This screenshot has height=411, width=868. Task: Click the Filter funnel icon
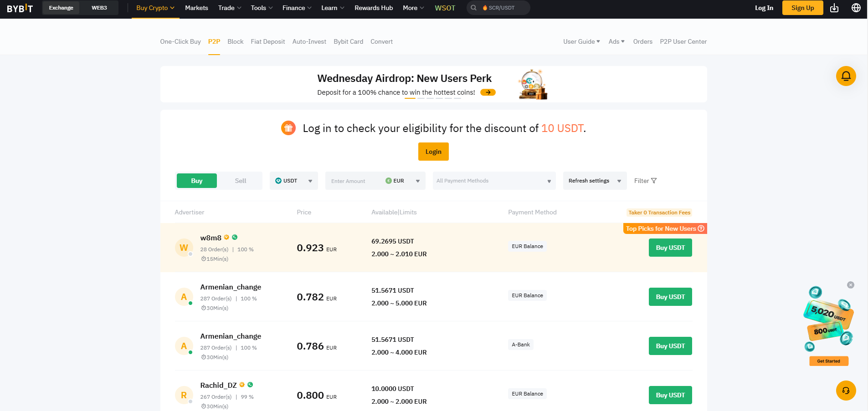point(654,181)
